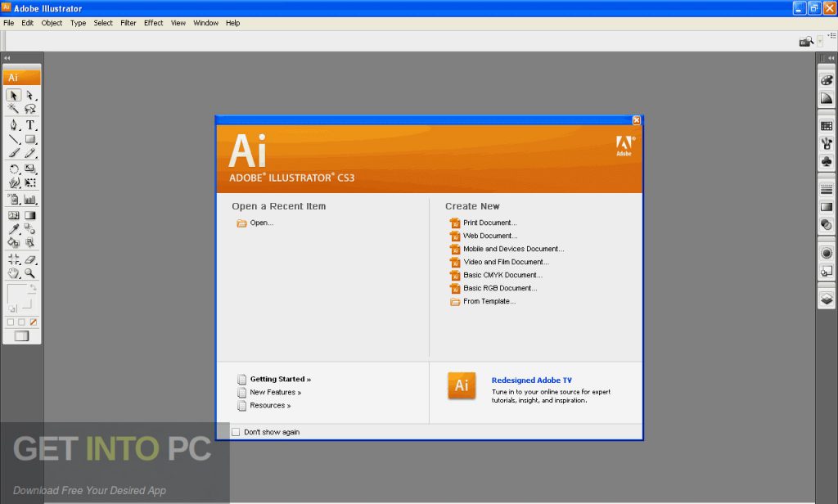Open the Color Guide panel
838x504 pixels.
pyautogui.click(x=827, y=98)
